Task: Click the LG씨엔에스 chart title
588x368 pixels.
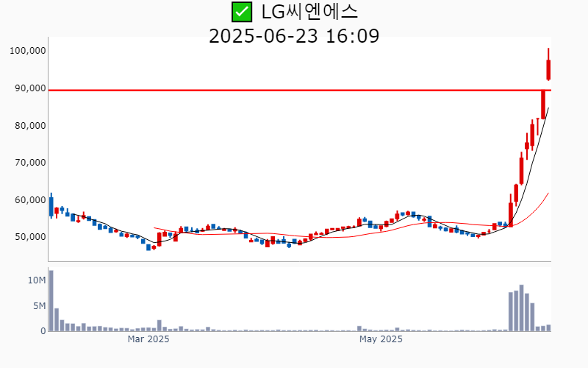Action: [x=309, y=12]
